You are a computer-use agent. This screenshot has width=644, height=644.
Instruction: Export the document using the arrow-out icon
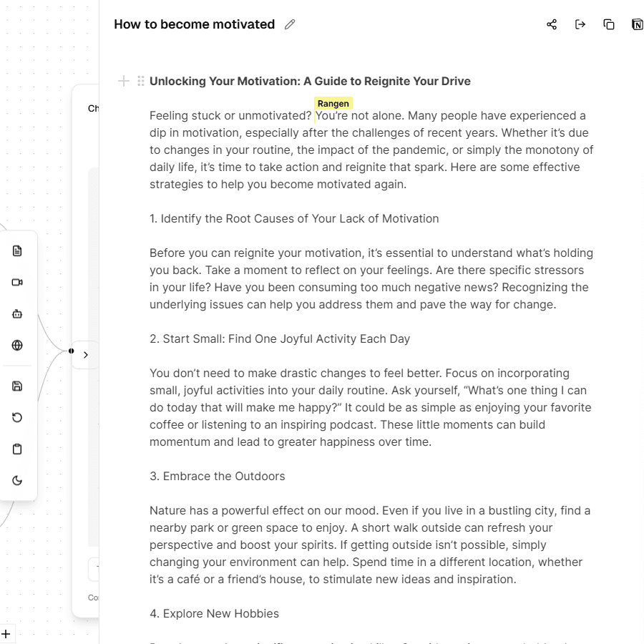point(580,24)
